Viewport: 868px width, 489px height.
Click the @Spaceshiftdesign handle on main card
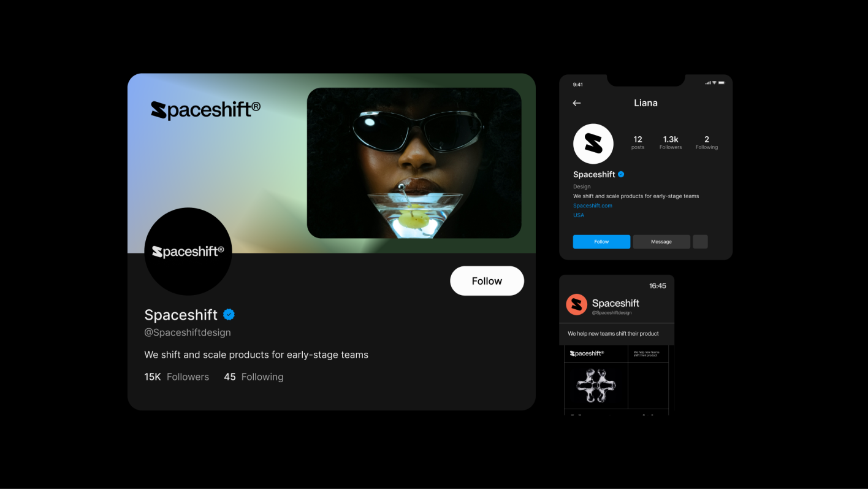pyautogui.click(x=188, y=333)
